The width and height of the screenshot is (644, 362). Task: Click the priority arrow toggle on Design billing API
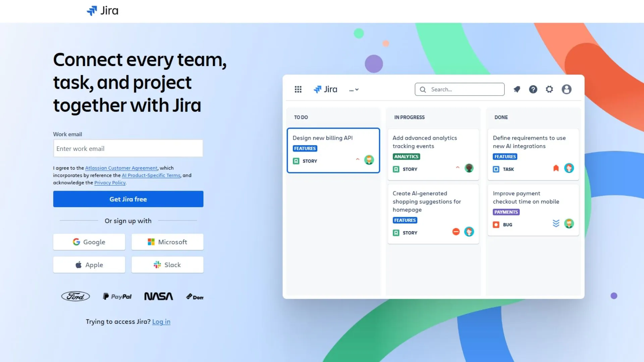(x=357, y=160)
